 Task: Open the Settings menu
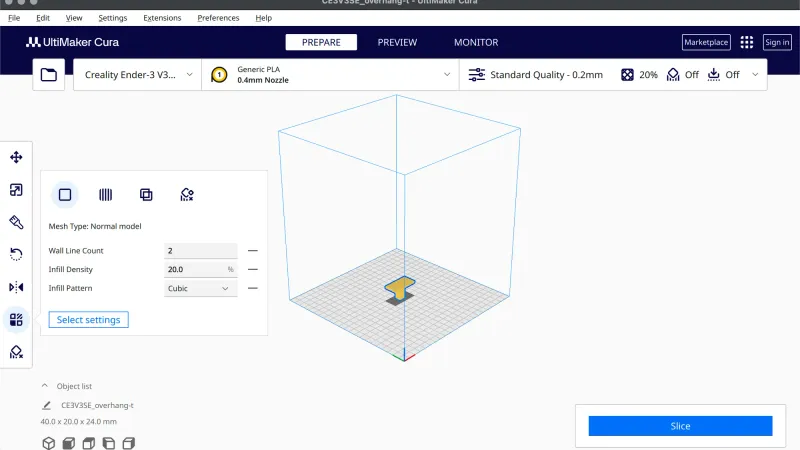[x=113, y=18]
